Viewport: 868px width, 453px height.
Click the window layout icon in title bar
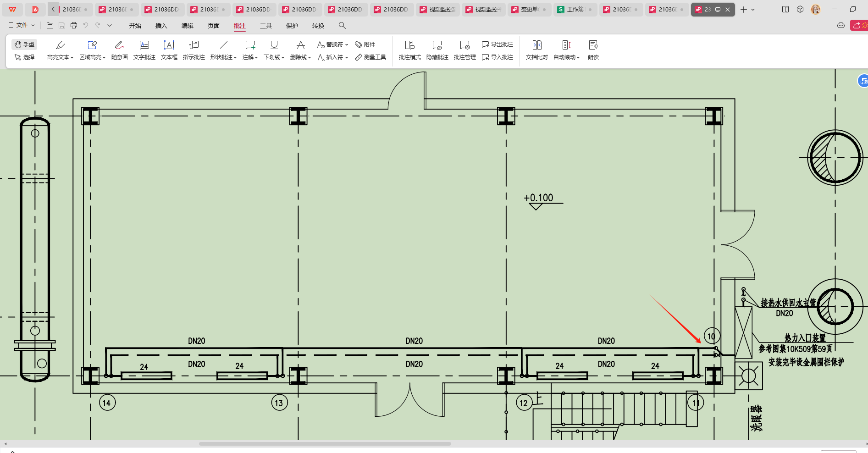785,9
